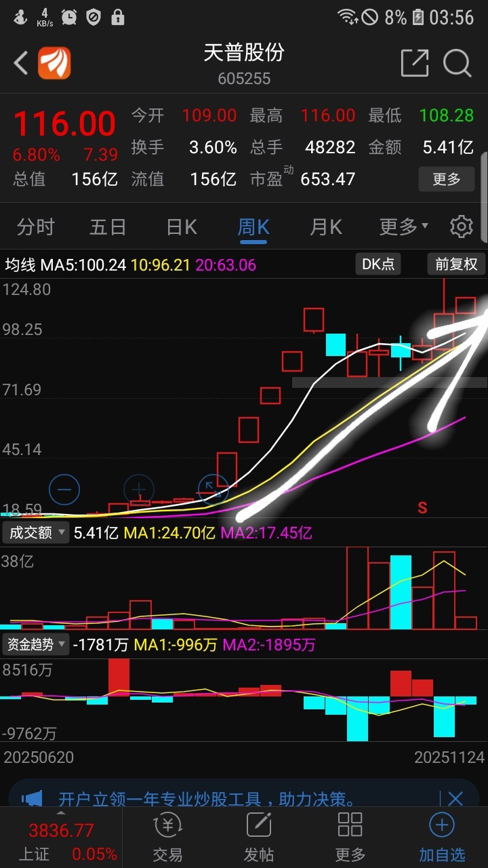Zoom in chart with plus icon
This screenshot has width=488, height=868.
(x=139, y=489)
